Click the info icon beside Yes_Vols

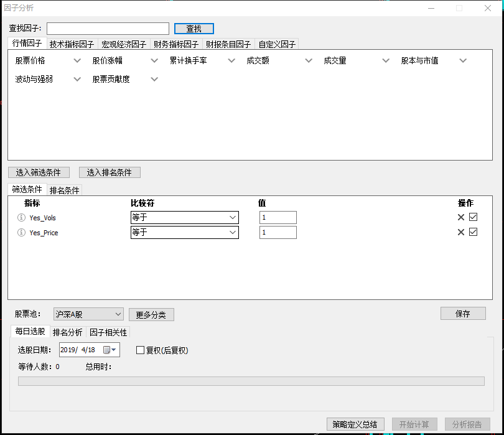pyautogui.click(x=21, y=217)
